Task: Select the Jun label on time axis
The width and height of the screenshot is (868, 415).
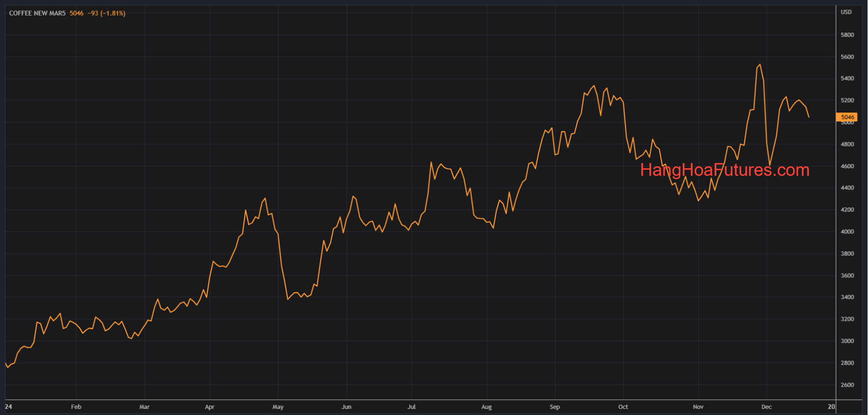Action: click(346, 407)
